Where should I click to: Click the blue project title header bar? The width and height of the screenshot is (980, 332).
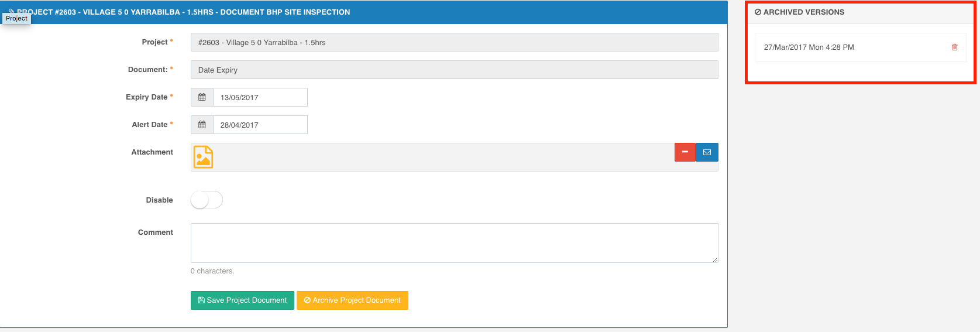point(363,12)
